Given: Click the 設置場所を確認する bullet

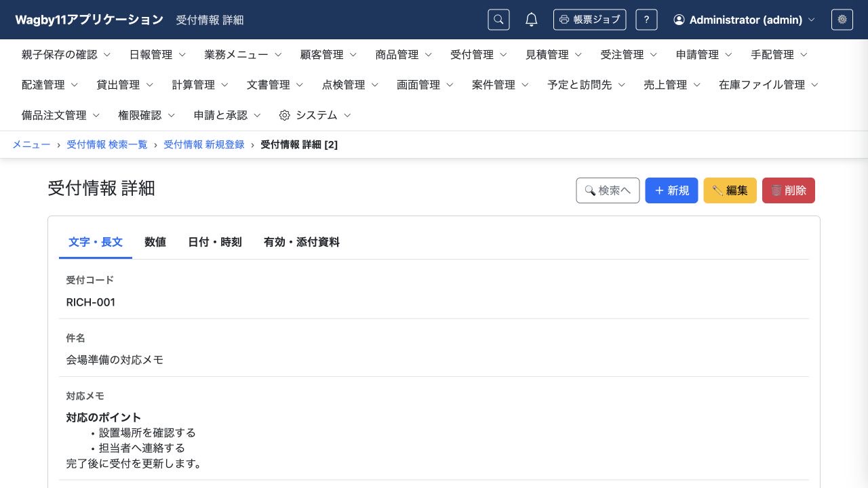Looking at the screenshot, I should [147, 432].
